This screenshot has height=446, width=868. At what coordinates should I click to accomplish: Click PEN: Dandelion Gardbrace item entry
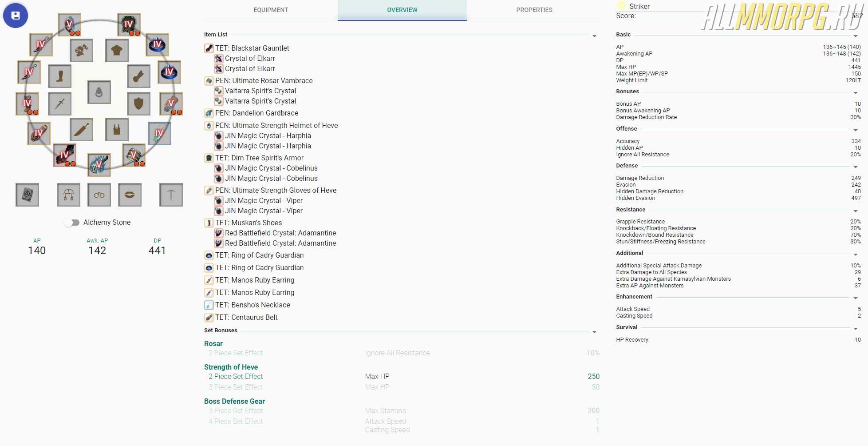[x=256, y=113]
